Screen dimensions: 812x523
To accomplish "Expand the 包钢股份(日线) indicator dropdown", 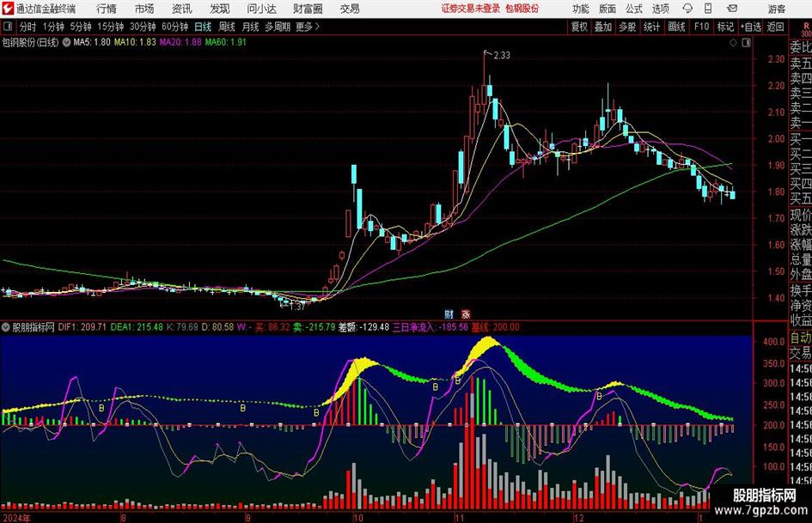I will tap(66, 42).
